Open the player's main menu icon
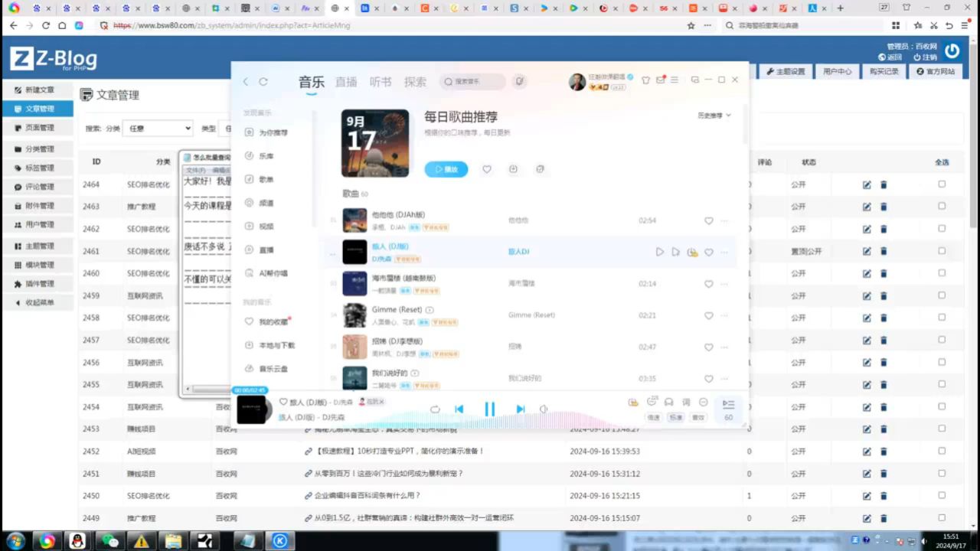 coord(676,80)
